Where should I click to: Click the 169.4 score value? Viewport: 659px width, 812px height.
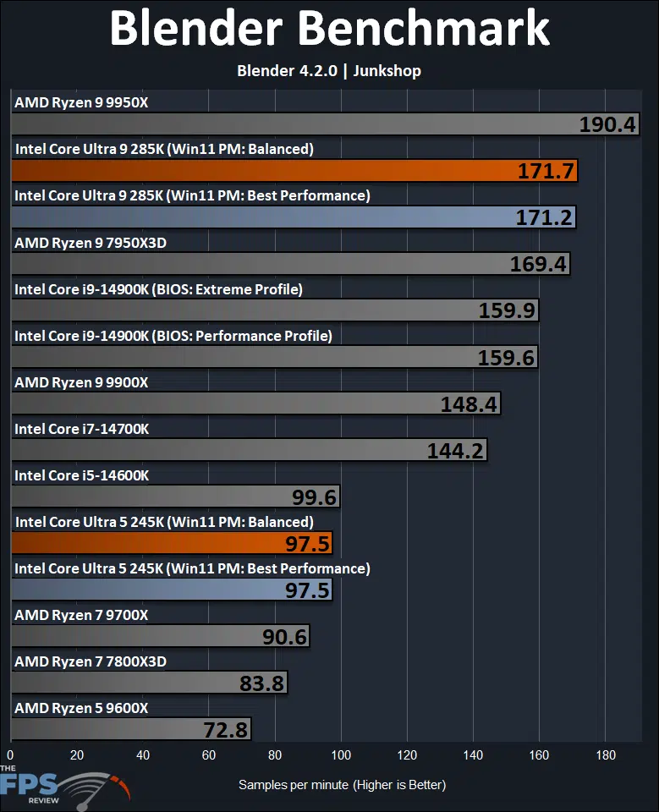(538, 264)
